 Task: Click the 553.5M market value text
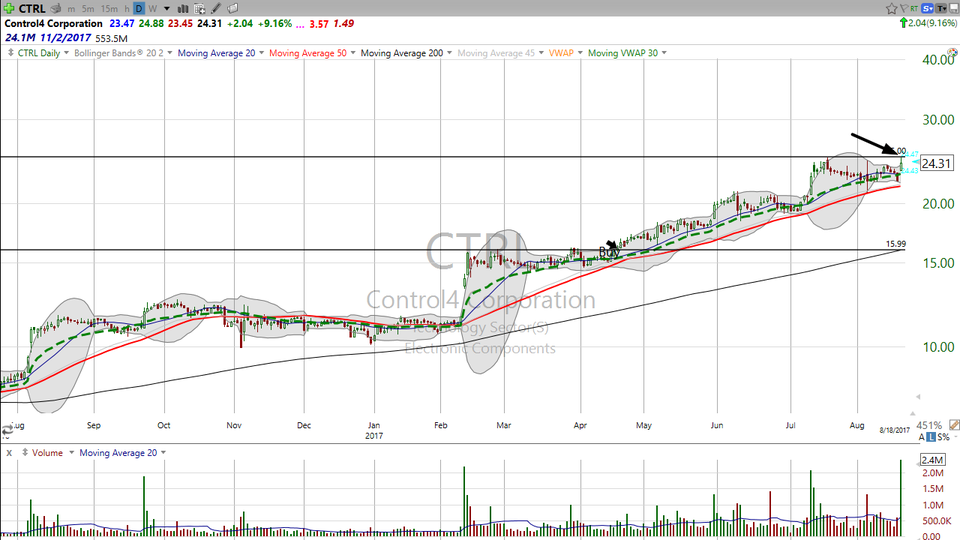pyautogui.click(x=111, y=39)
